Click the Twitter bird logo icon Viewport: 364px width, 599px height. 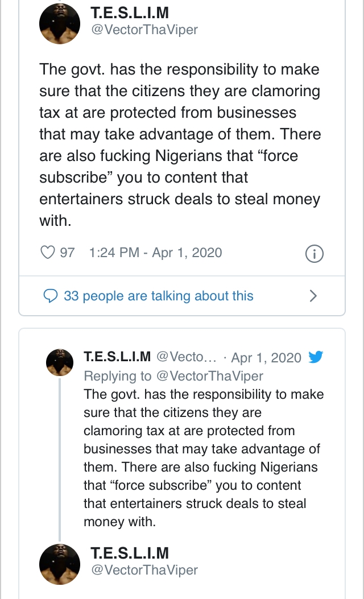point(316,357)
